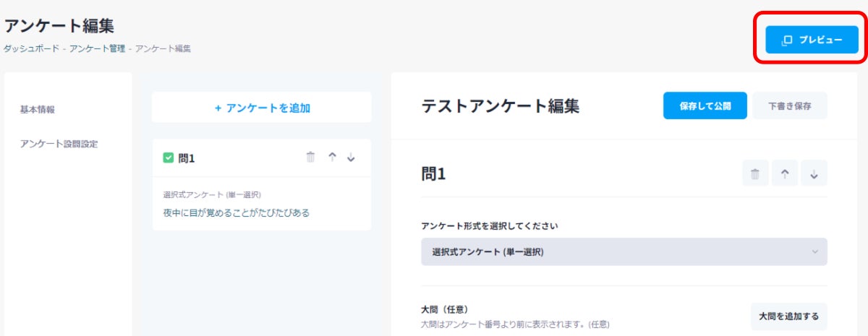Screen dimensions: 868x336
Task: Click the 選択式アンケート (単一選択) label in 問1 card
Action: (x=212, y=195)
